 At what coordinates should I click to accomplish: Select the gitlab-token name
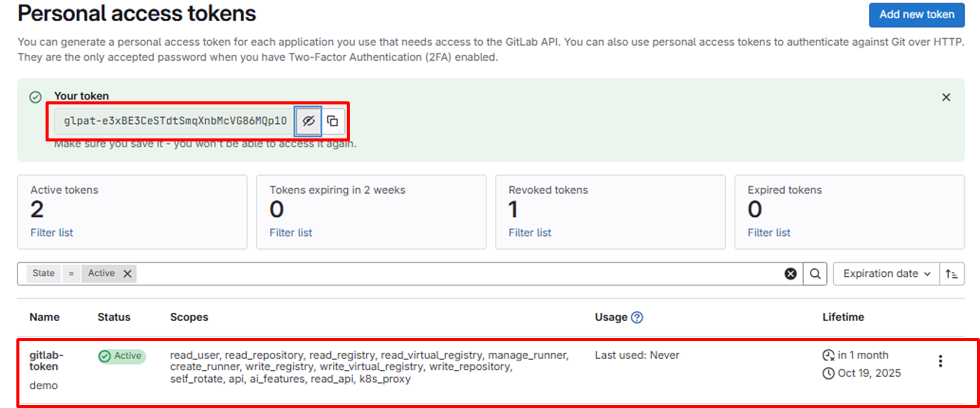pos(46,361)
